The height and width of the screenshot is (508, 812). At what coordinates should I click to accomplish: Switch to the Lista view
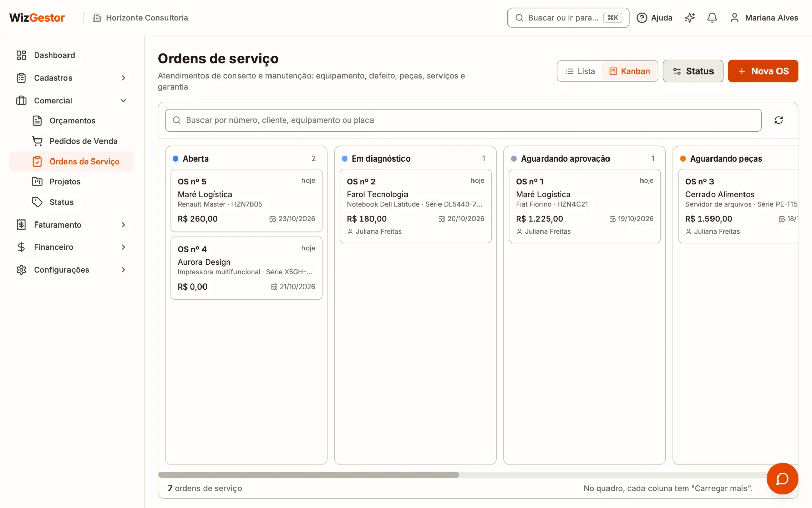click(580, 71)
